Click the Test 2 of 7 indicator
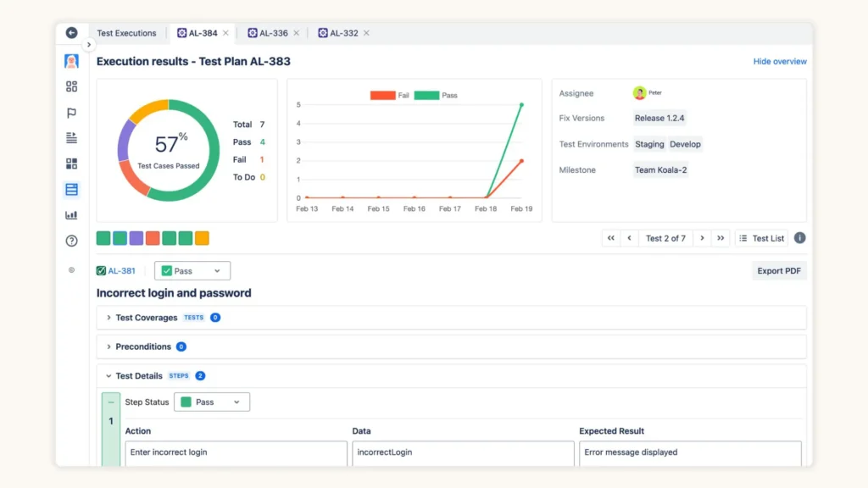This screenshot has width=868, height=488. click(665, 238)
